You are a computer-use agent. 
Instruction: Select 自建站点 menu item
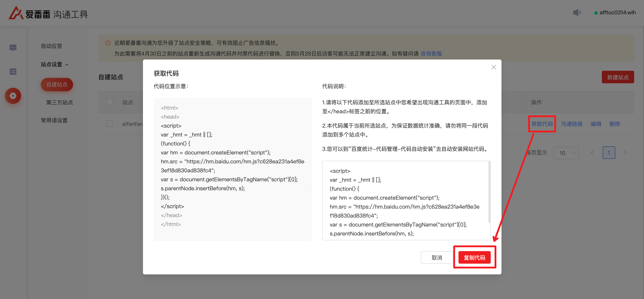[57, 84]
